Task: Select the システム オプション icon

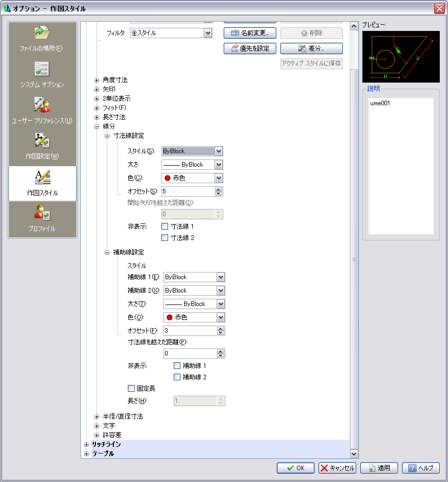Action: pos(42,69)
